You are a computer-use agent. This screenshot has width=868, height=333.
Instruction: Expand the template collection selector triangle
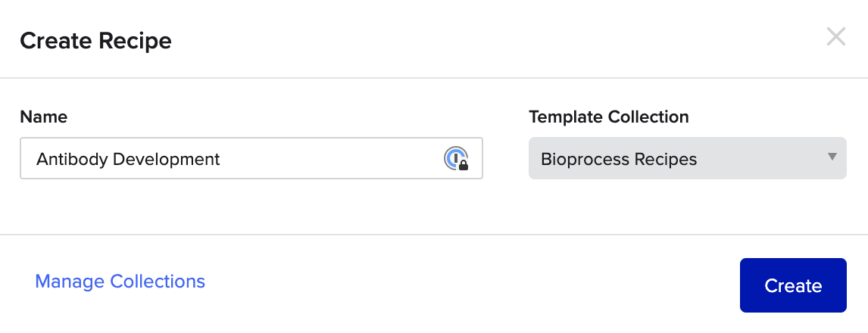coord(832,157)
